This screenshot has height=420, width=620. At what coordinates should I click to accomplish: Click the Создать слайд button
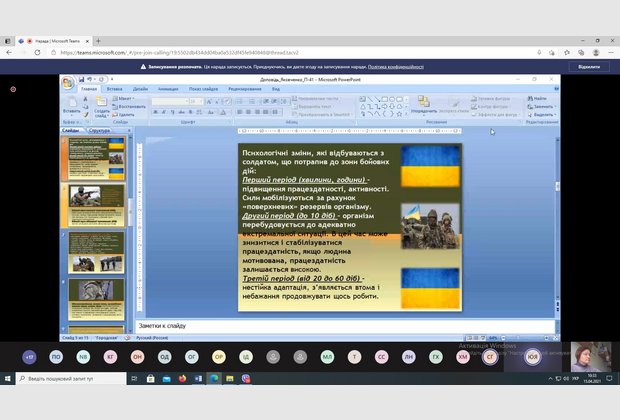click(x=101, y=104)
